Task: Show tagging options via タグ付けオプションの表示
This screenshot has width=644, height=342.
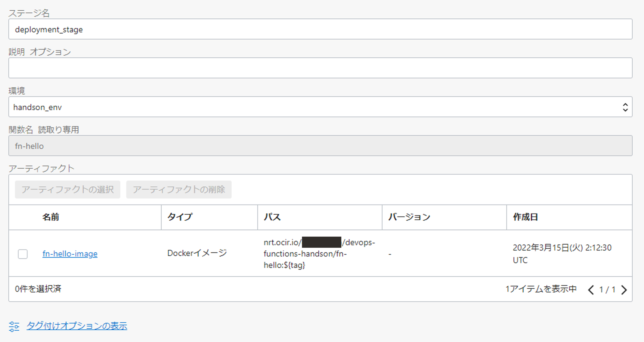Action: pos(77,326)
